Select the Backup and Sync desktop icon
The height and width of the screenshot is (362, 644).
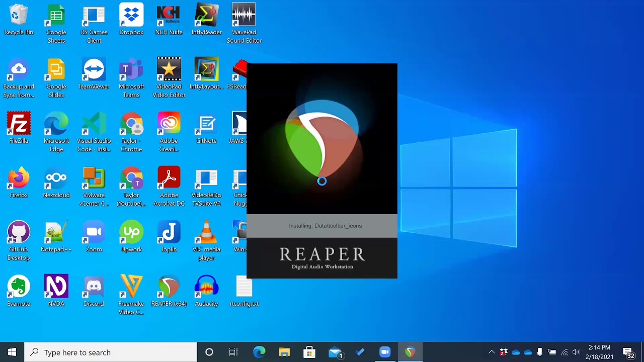[x=19, y=78]
